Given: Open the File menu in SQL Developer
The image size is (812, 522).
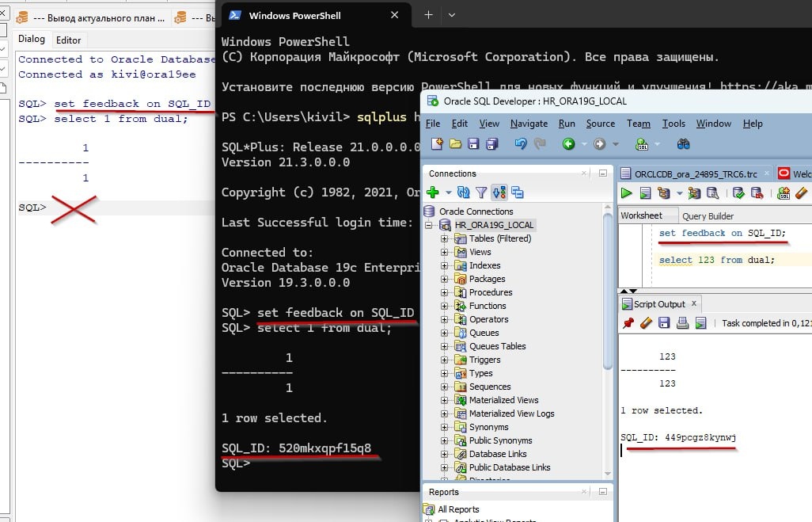Looking at the screenshot, I should pos(432,124).
